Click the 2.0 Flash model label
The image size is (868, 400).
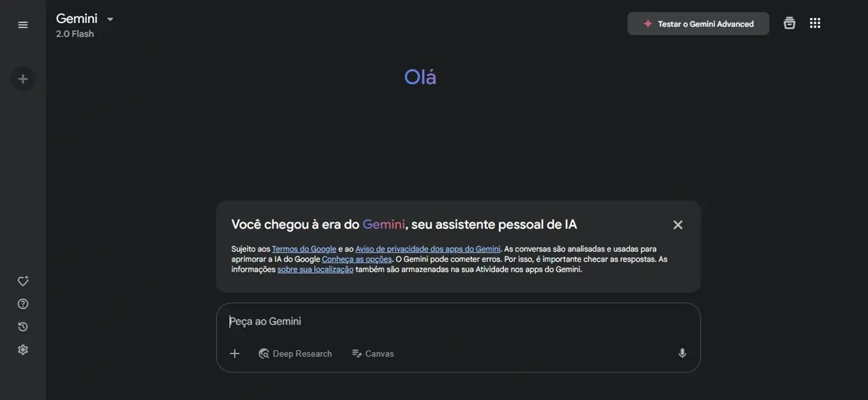click(75, 34)
